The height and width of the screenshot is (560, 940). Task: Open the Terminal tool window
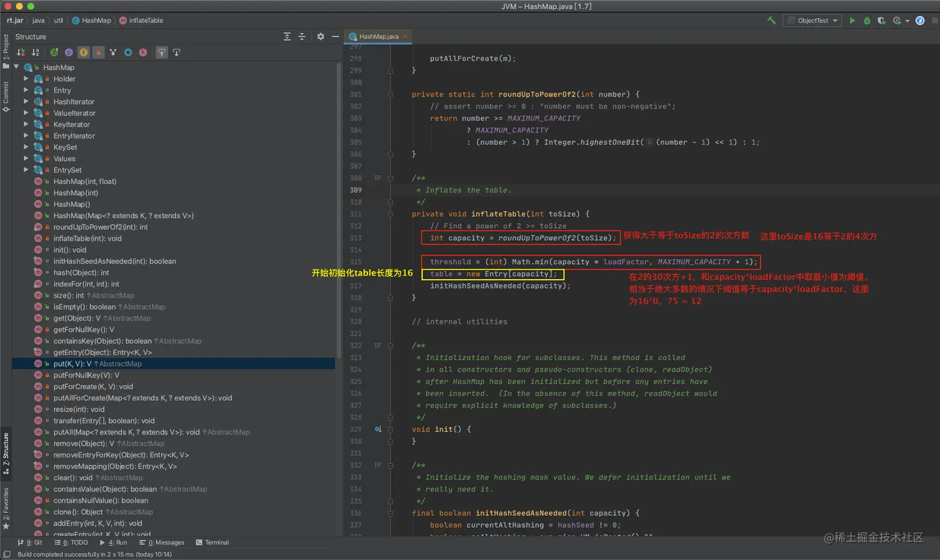coord(212,543)
